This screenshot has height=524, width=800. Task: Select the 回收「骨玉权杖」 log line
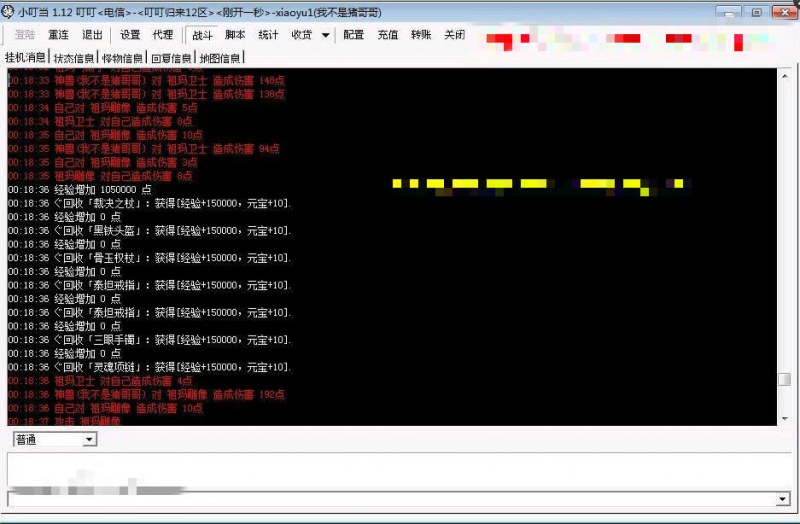pos(149,258)
